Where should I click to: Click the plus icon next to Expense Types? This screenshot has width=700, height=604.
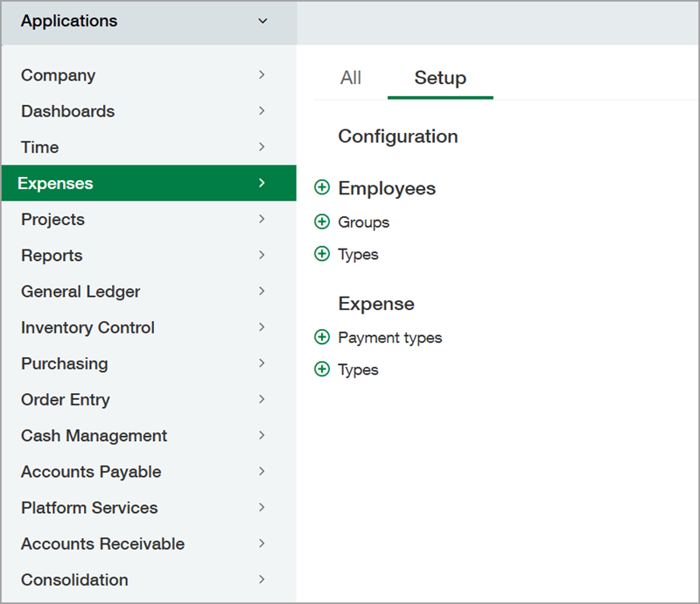click(322, 369)
